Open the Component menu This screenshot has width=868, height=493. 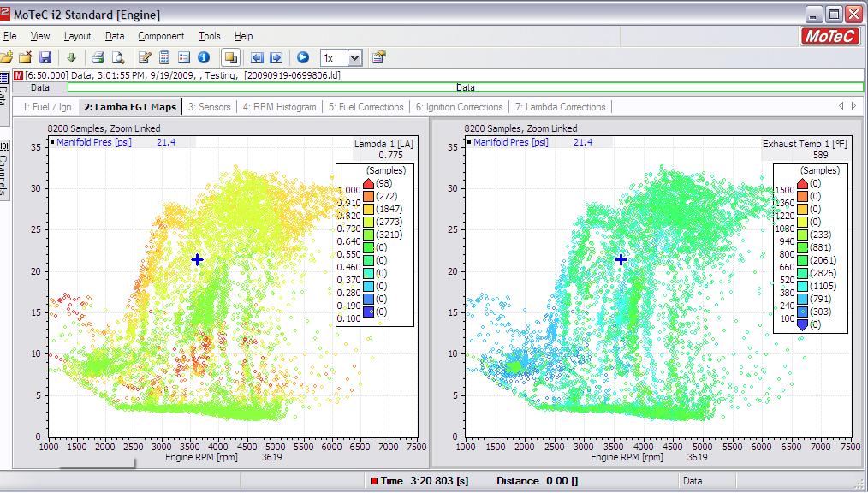tap(161, 36)
